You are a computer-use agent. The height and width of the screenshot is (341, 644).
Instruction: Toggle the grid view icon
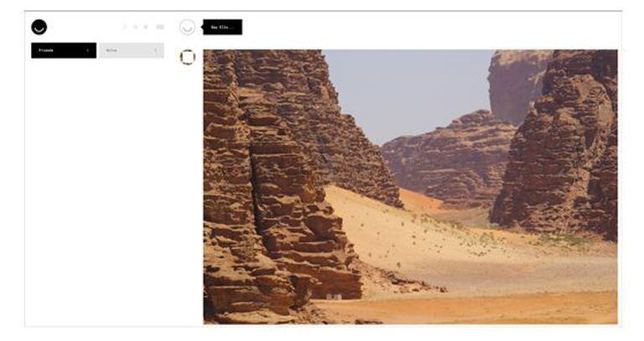pyautogui.click(x=160, y=27)
